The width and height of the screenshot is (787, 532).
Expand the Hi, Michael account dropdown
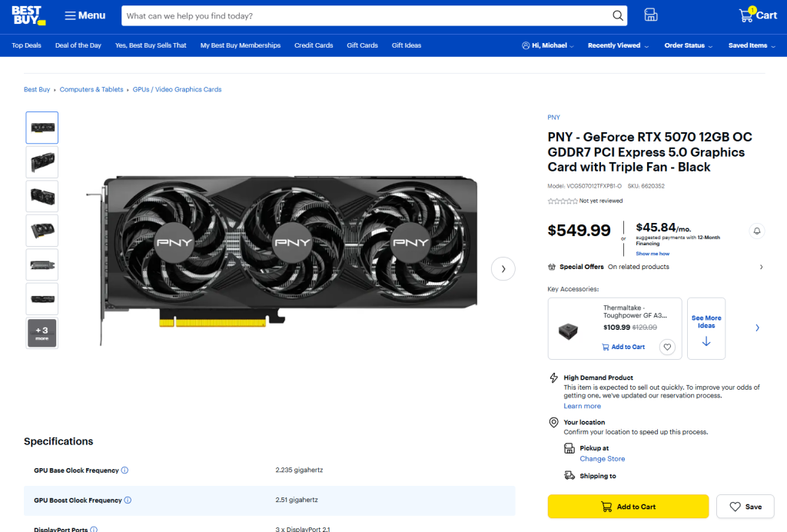click(x=548, y=45)
